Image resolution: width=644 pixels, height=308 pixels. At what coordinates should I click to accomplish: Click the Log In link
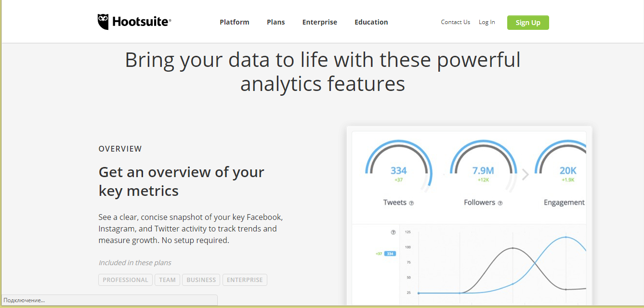[x=486, y=22]
